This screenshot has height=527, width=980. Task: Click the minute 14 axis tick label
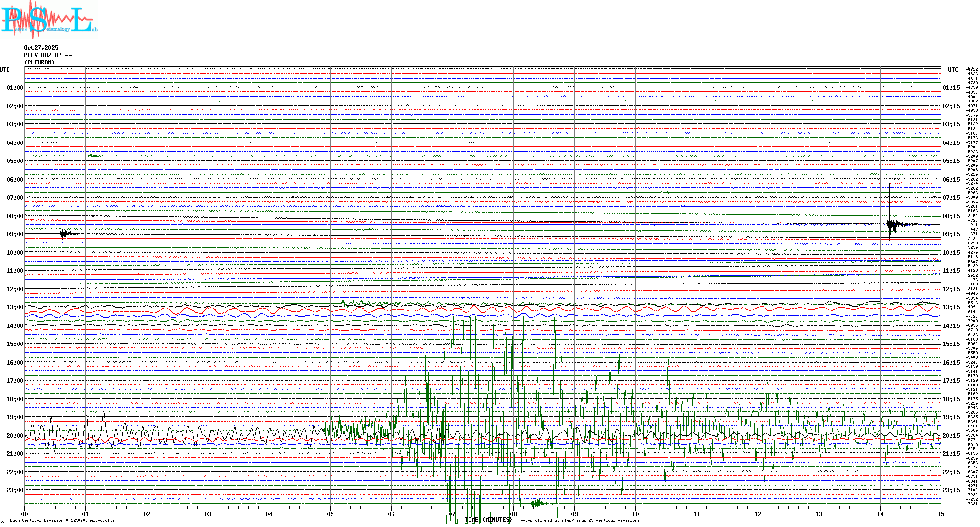tap(880, 514)
